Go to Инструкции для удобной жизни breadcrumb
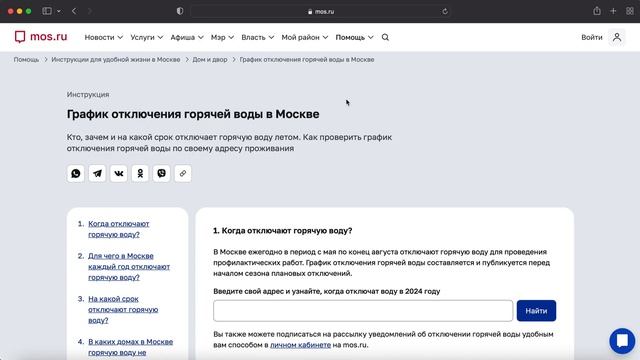 (116, 60)
